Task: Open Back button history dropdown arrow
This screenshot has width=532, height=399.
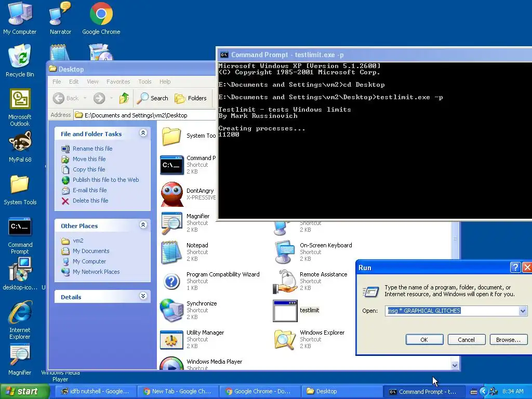Action: coord(85,98)
